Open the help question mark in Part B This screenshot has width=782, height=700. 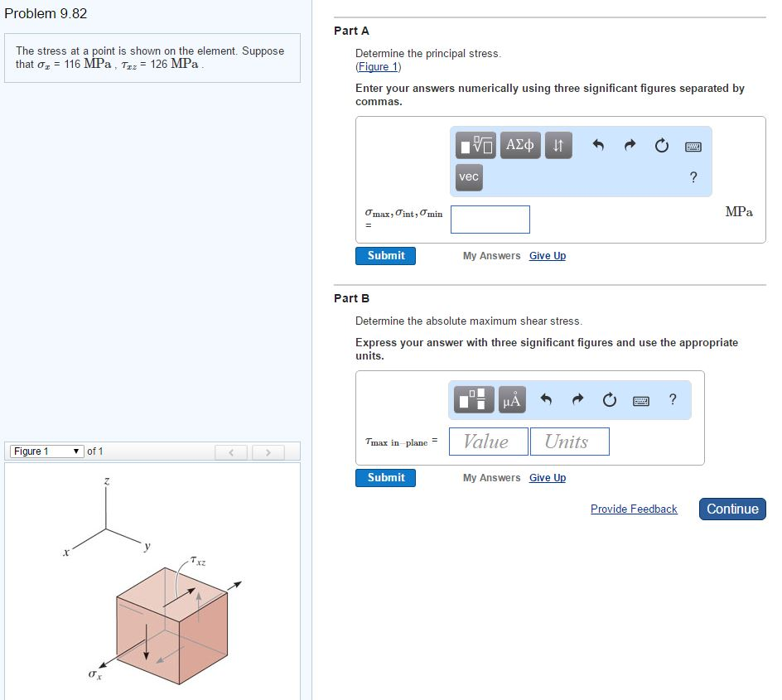click(x=673, y=399)
